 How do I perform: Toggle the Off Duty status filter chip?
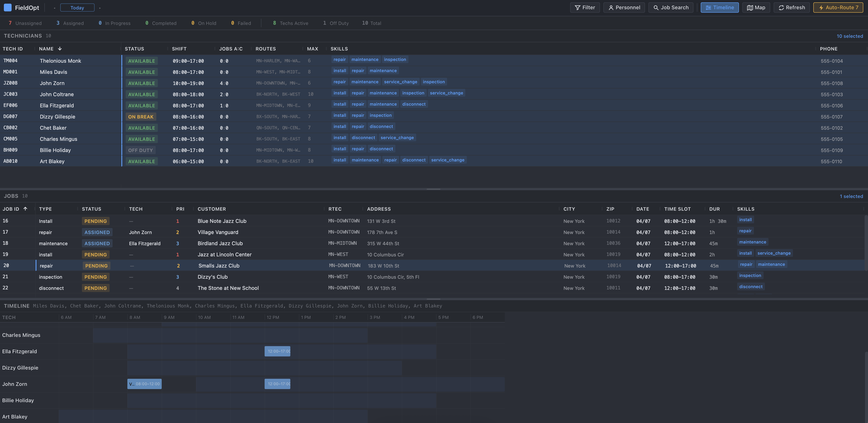[x=336, y=23]
